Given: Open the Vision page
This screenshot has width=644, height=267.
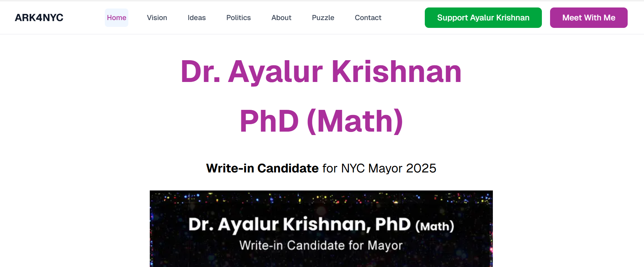Looking at the screenshot, I should (x=157, y=18).
